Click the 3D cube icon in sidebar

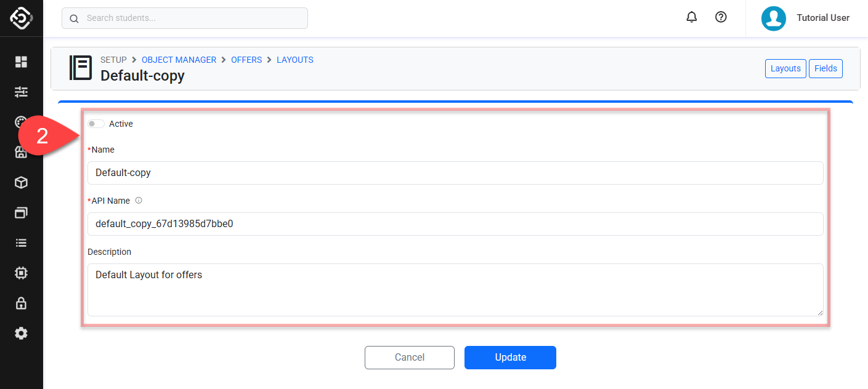coord(22,183)
